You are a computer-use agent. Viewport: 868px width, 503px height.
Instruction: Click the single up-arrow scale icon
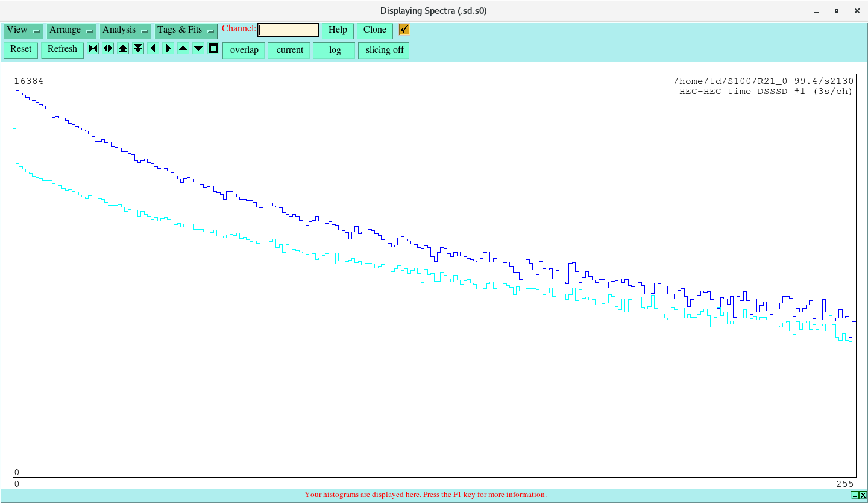coord(183,48)
